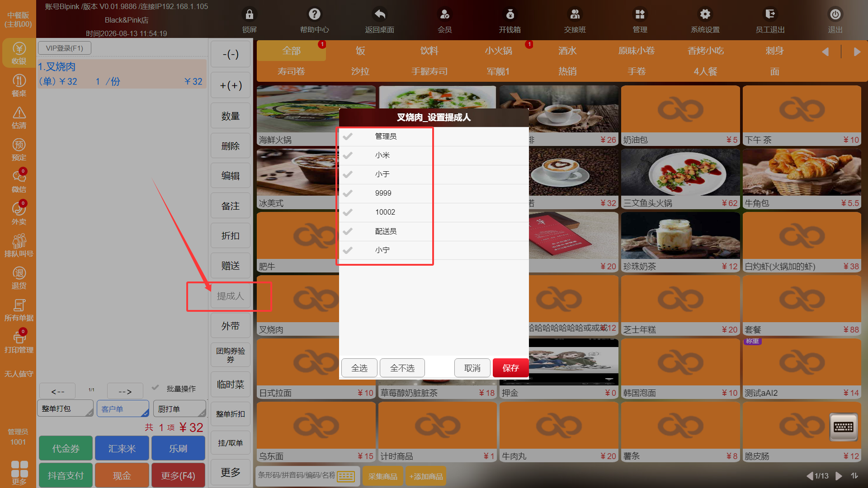Click the 全选 select all button

[x=359, y=368]
